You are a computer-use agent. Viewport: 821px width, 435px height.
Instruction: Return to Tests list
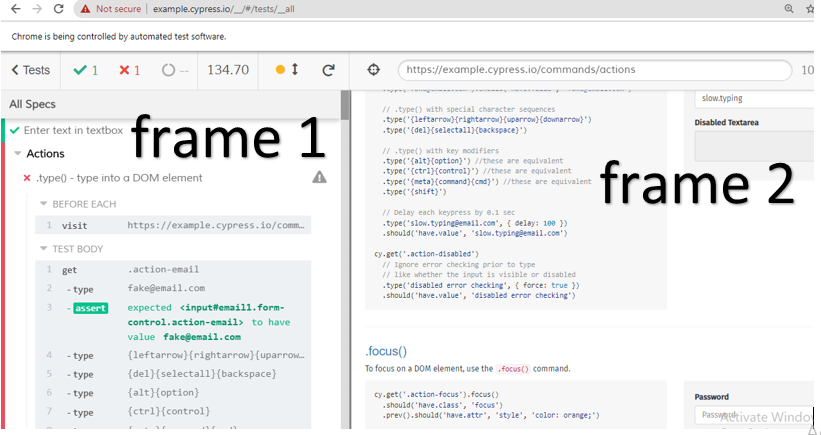[31, 70]
